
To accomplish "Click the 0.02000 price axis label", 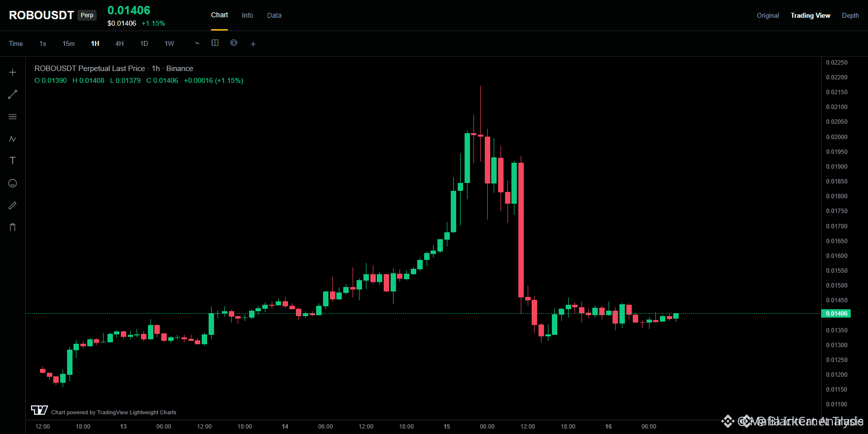I will 836,137.
